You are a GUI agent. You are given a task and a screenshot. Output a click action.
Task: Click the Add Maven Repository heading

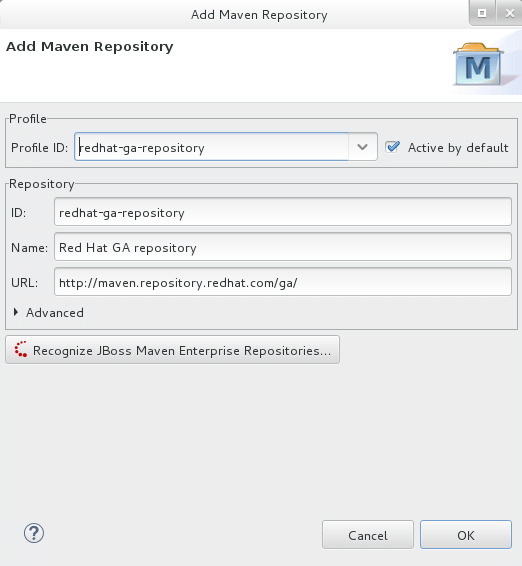coord(90,47)
